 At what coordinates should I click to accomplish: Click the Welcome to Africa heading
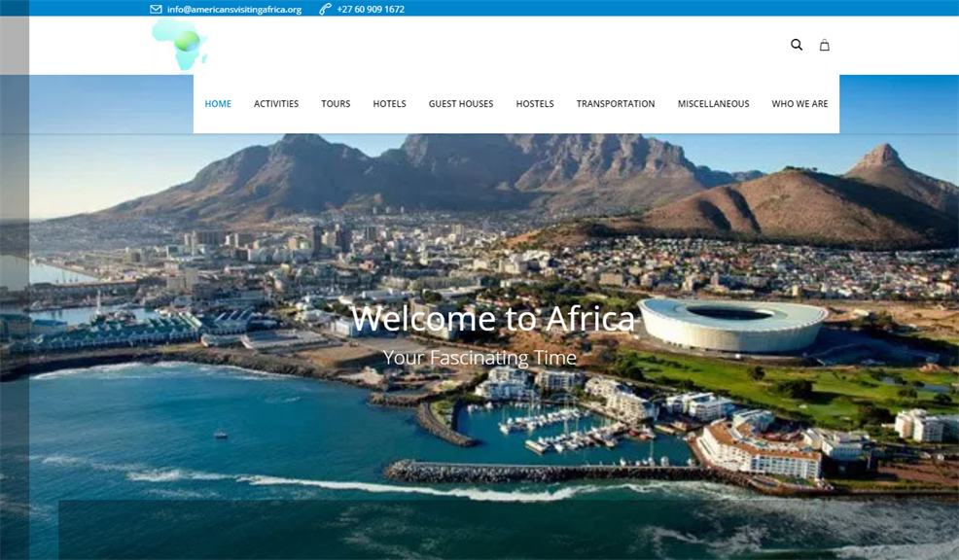493,319
